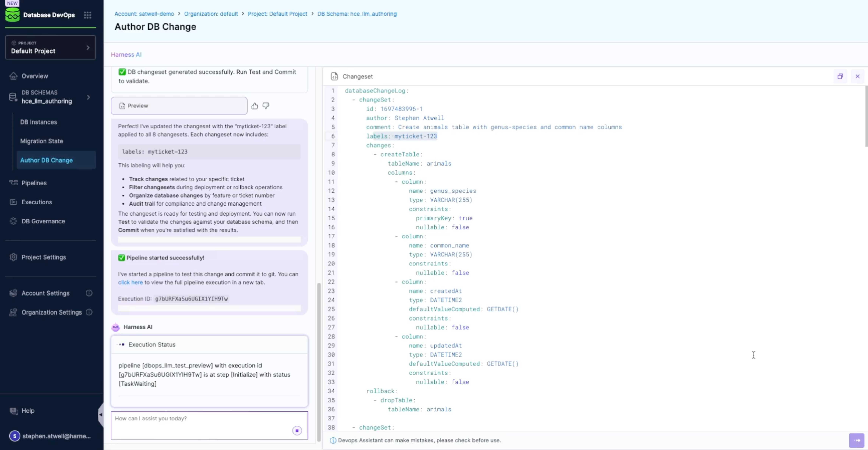Go to Executions
The width and height of the screenshot is (868, 450).
[37, 202]
